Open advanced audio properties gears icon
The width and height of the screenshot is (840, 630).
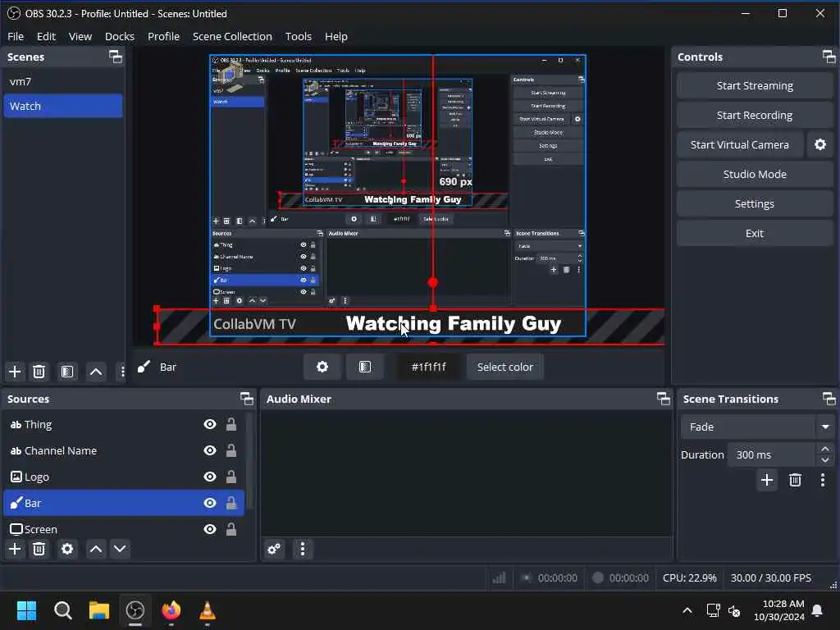coord(274,549)
